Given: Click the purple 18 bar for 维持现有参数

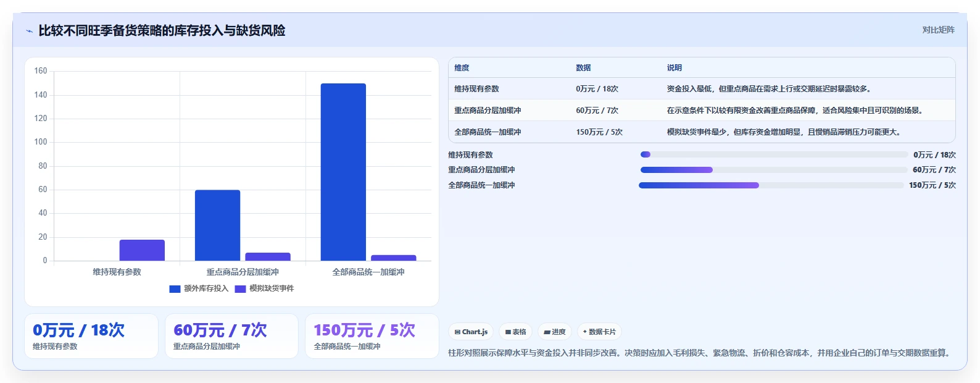Looking at the screenshot, I should click(142, 250).
